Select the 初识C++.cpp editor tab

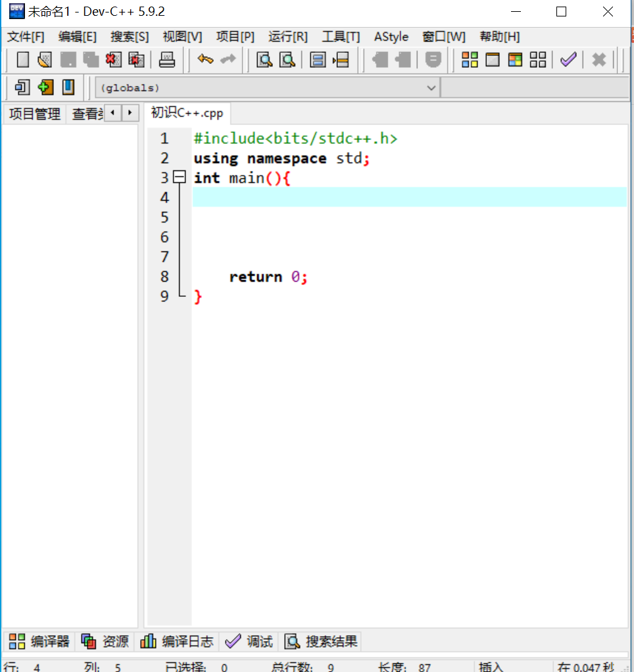(187, 113)
